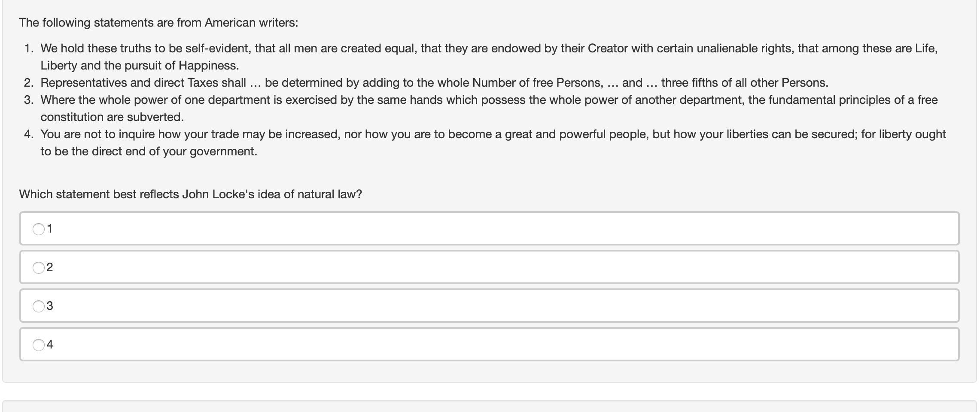Click the next question panel at bottom
Image resolution: width=980 pixels, height=412 pixels.
point(490,406)
